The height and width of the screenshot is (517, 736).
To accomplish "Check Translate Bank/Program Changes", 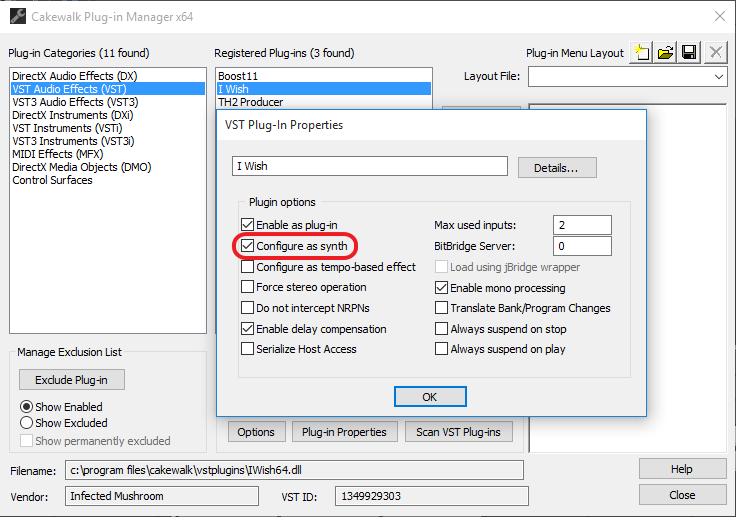I will point(442,308).
